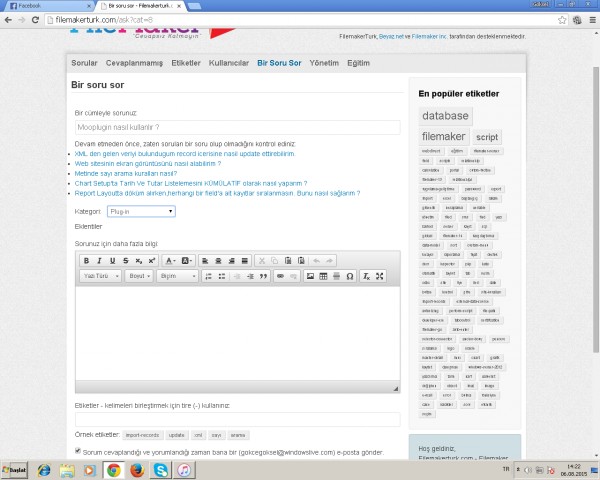The height and width of the screenshot is (480, 600).
Task: Remove formatting with the Tx icon
Action: click(366, 276)
